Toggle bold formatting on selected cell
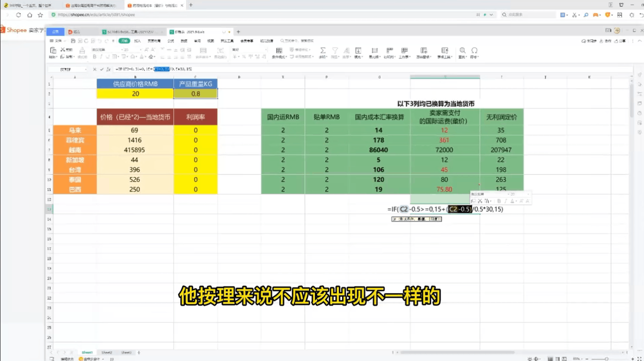 click(94, 57)
